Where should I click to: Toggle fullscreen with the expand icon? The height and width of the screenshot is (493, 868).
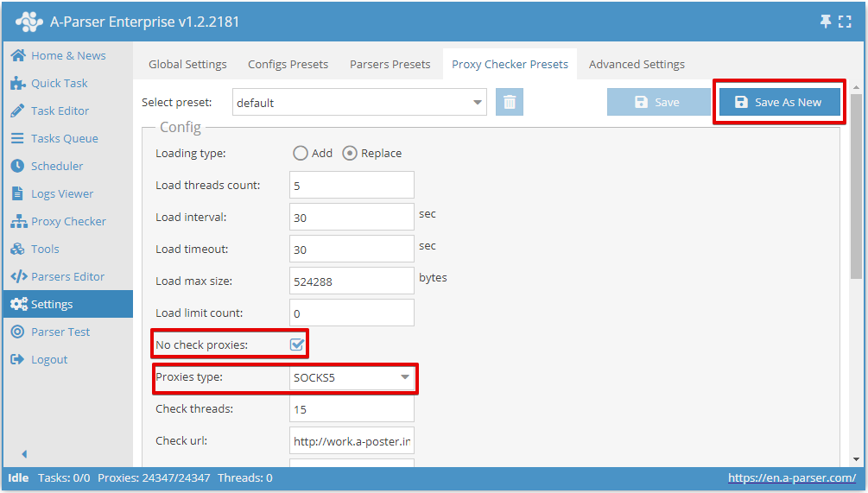coord(845,22)
